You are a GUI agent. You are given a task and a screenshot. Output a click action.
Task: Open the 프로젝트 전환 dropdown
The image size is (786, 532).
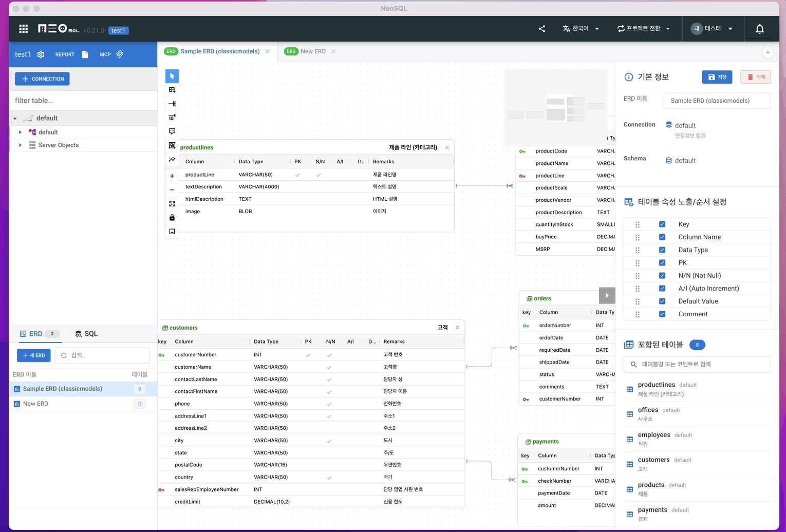pos(643,29)
